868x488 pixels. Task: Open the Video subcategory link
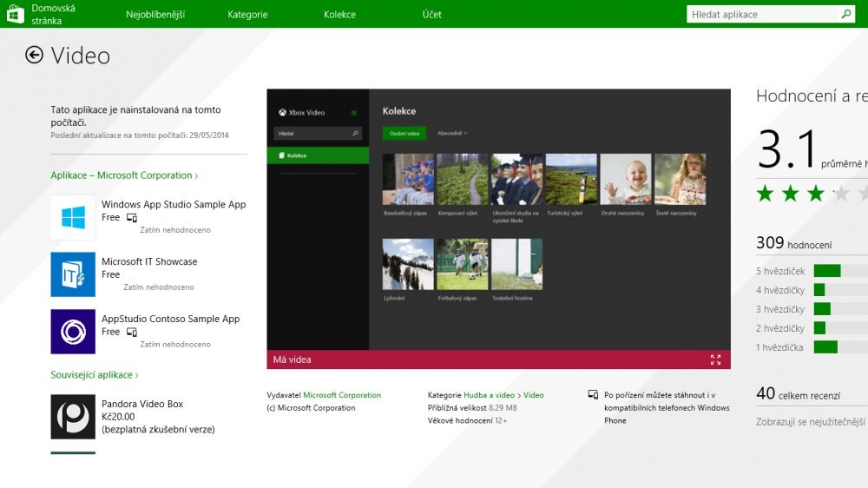pyautogui.click(x=534, y=395)
